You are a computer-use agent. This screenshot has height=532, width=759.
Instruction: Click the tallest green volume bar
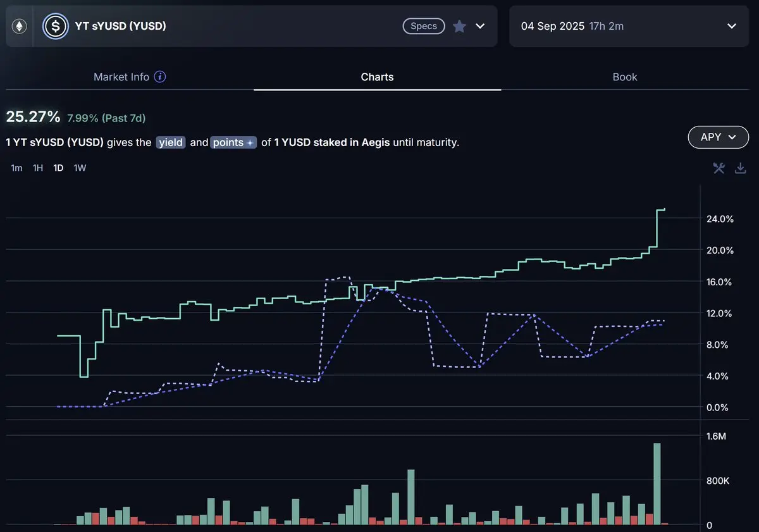(x=657, y=484)
